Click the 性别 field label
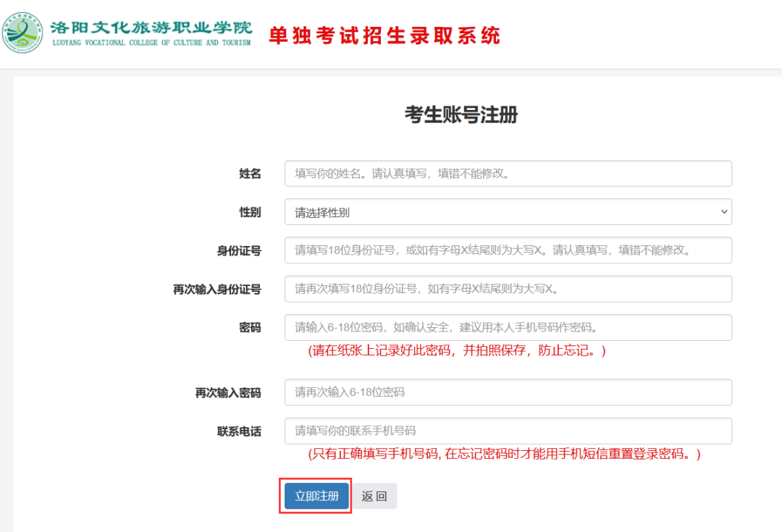This screenshot has width=782, height=532. pos(250,212)
